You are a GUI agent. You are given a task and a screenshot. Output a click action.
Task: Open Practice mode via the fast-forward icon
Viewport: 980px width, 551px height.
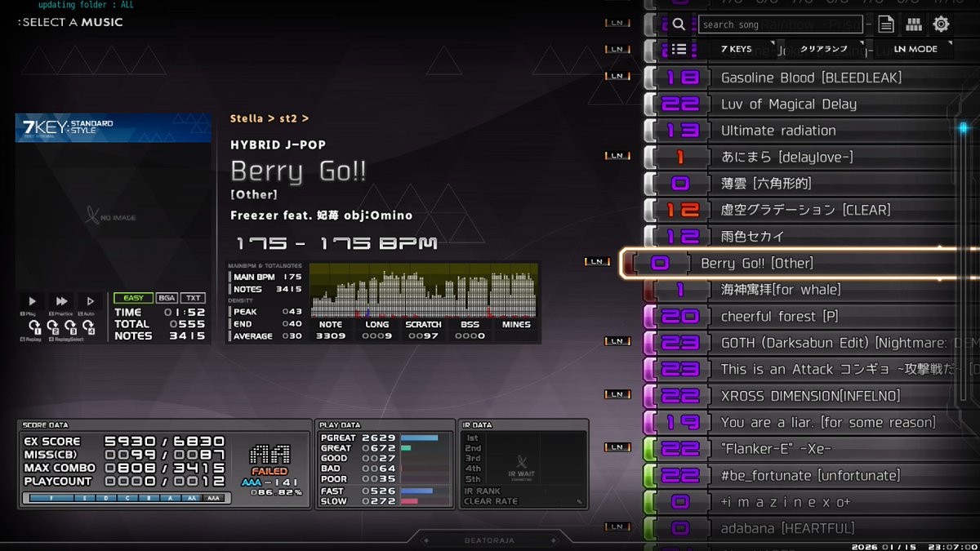(61, 301)
